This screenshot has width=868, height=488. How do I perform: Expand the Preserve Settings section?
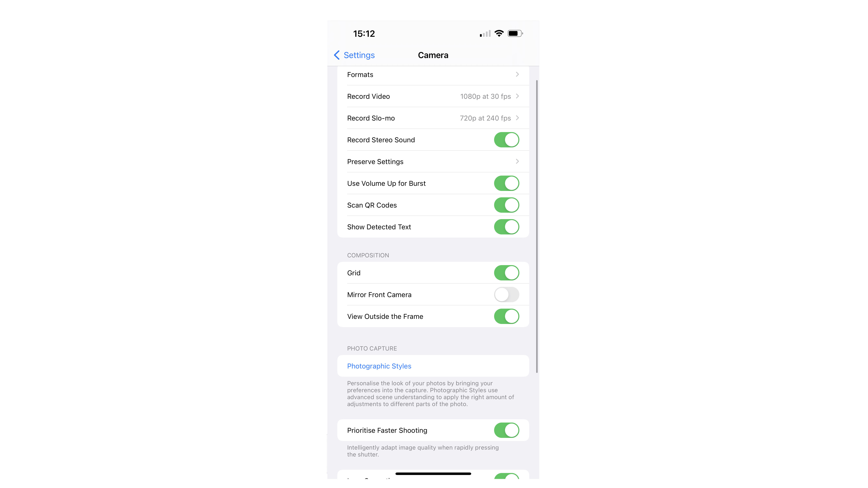[433, 161]
